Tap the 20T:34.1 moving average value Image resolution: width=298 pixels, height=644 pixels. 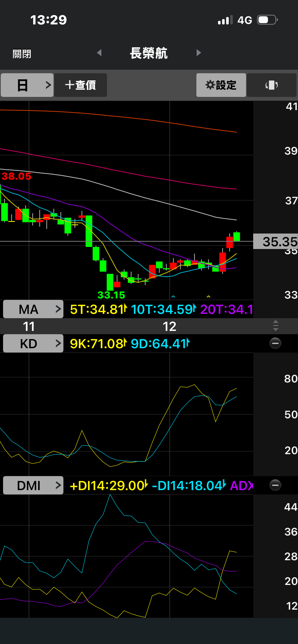click(x=227, y=309)
